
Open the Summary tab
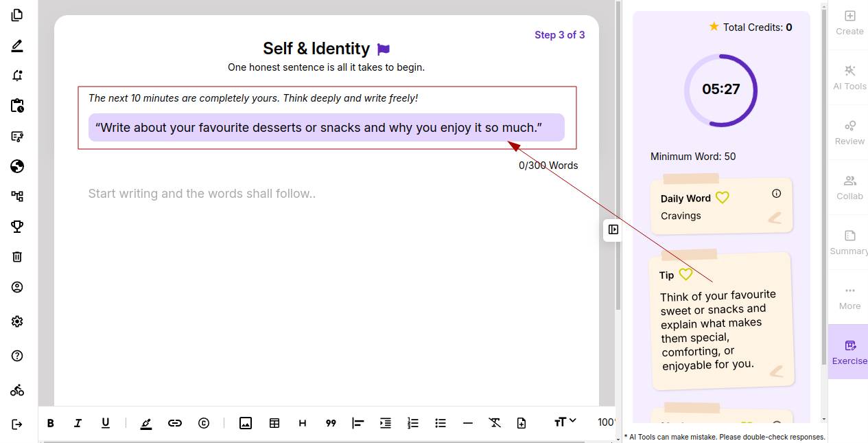click(849, 242)
